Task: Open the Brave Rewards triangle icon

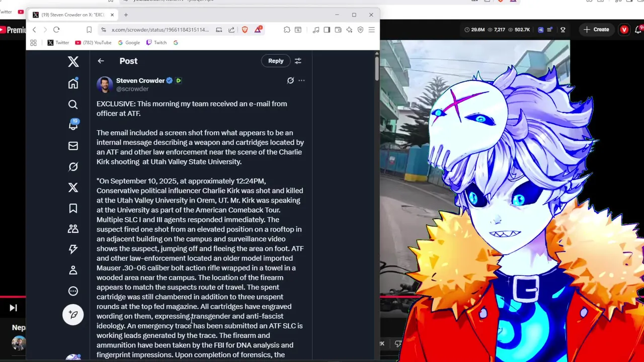Action: 258,30
